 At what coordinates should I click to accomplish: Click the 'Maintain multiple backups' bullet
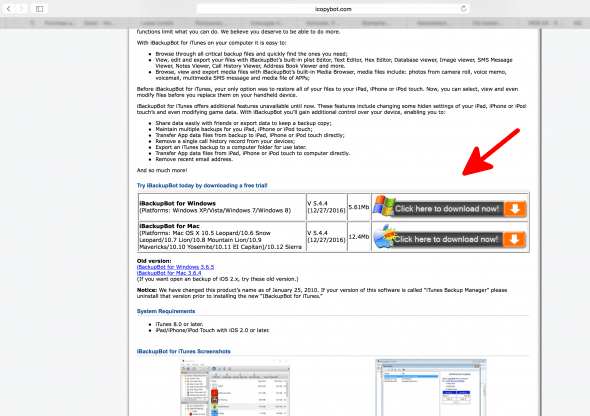tap(234, 129)
